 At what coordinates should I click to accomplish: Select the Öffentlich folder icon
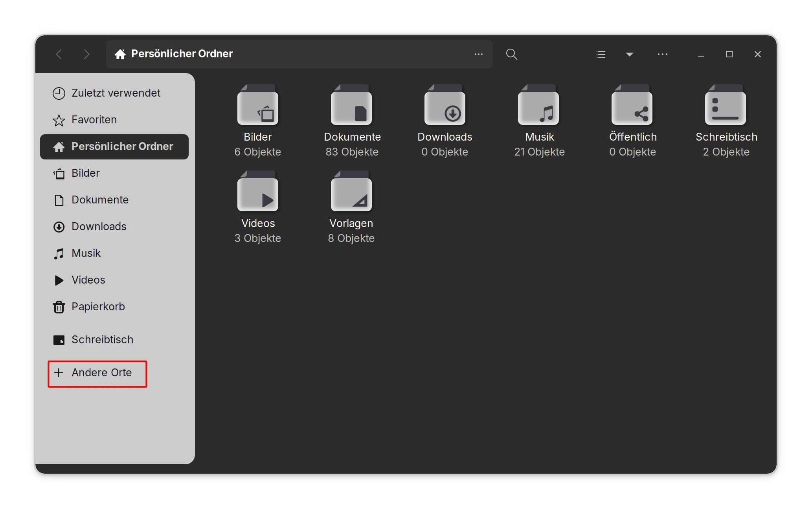click(x=632, y=105)
